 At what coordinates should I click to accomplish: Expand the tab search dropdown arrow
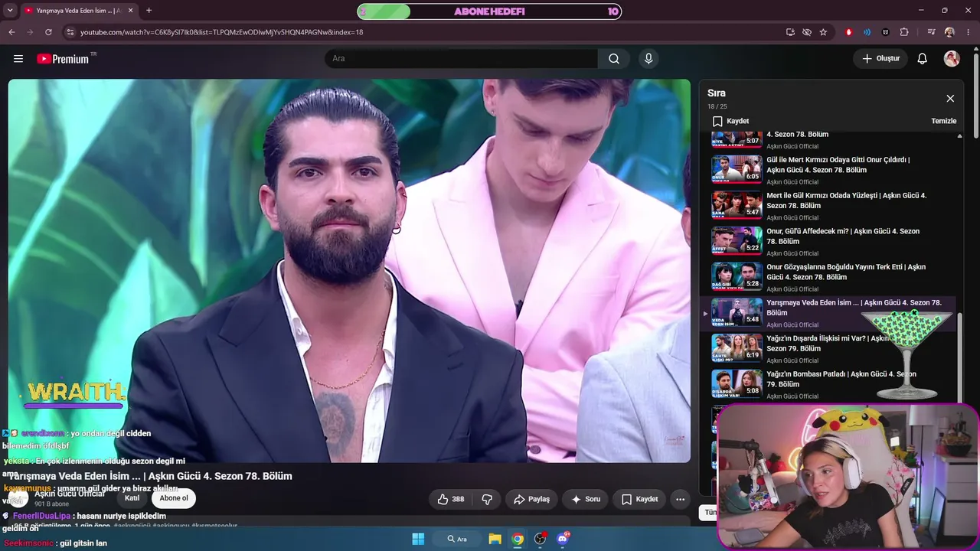10,11
